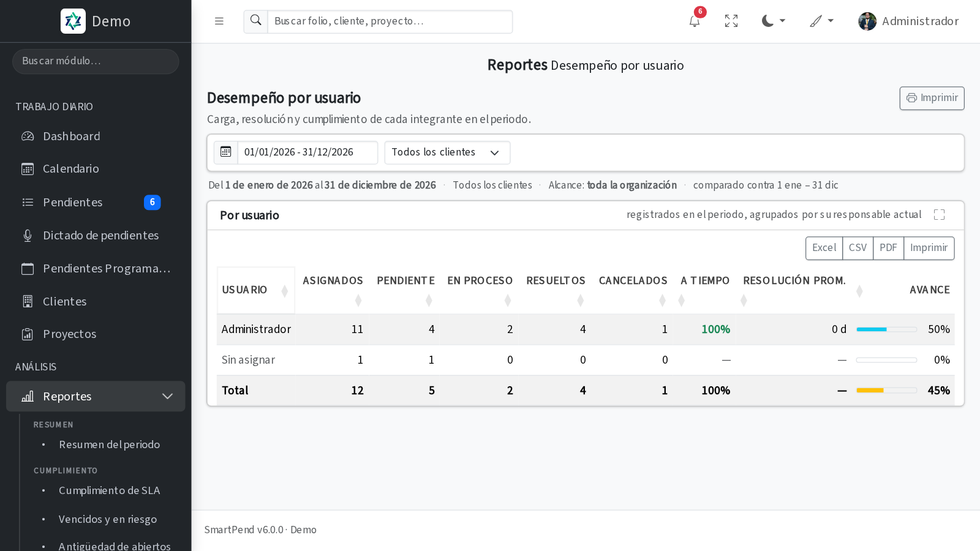Click the Pendientes badge showing 6

point(153,203)
